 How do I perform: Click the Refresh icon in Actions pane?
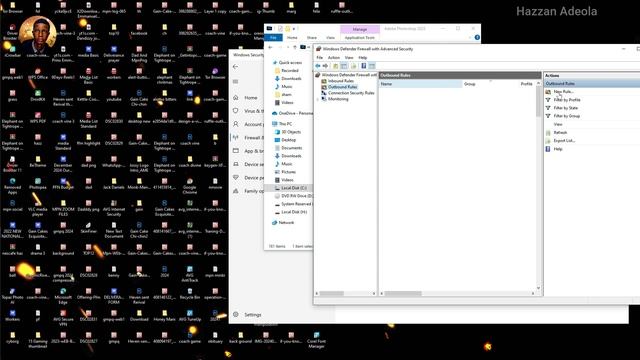(x=548, y=133)
